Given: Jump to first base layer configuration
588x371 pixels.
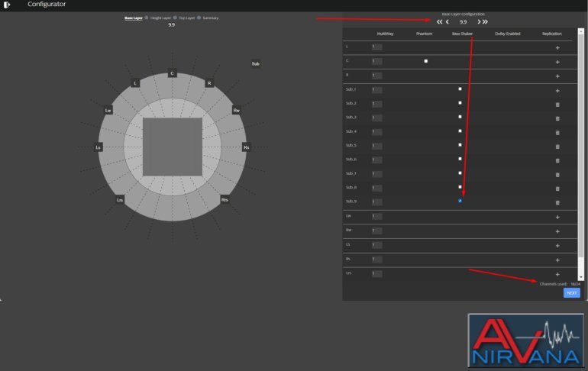Looking at the screenshot, I should click(440, 22).
